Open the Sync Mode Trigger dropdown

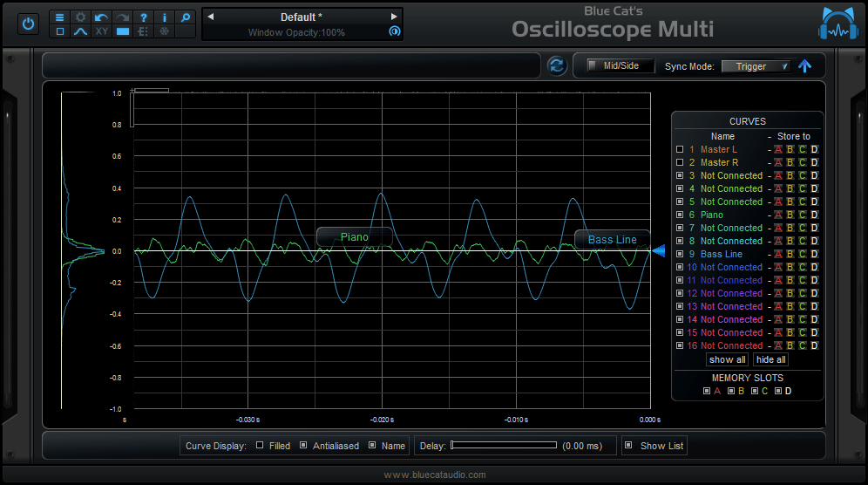click(756, 66)
